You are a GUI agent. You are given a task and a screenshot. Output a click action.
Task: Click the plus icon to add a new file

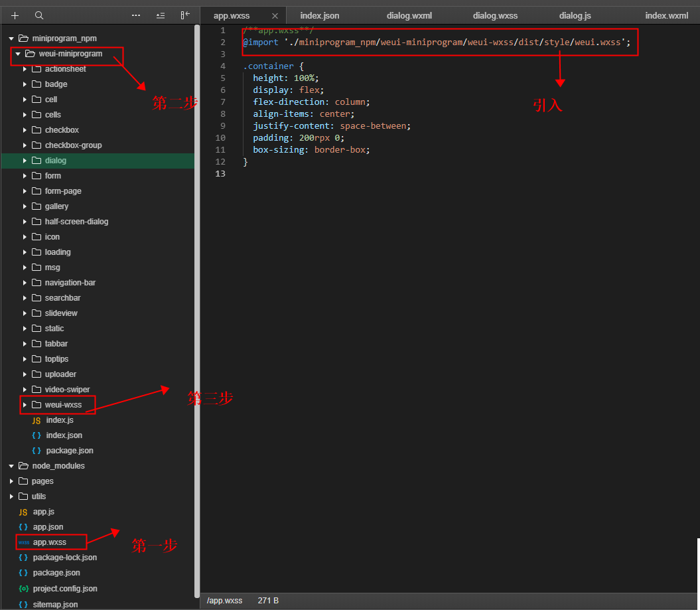15,15
